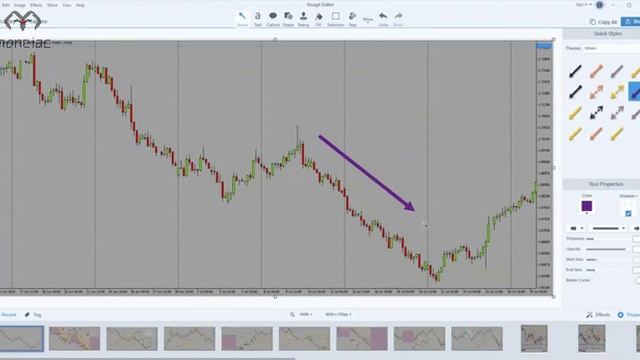The width and height of the screenshot is (640, 360).
Task: Click the Tag button
Action: 33,315
